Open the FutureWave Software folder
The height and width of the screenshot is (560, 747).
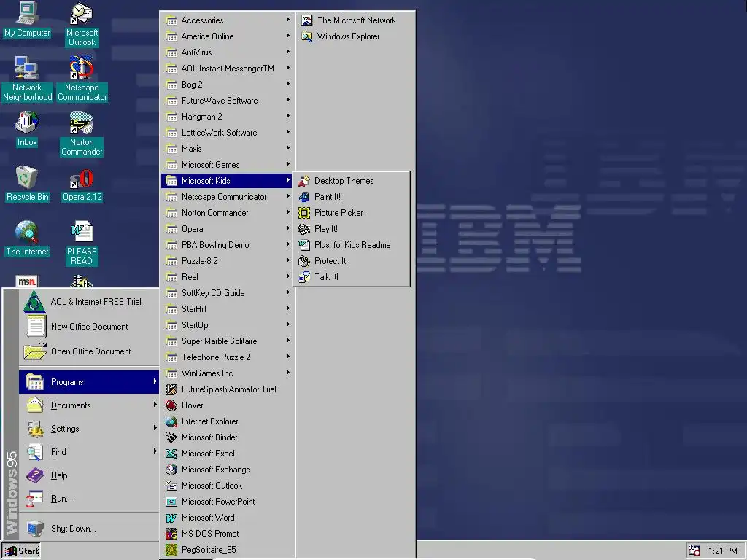pyautogui.click(x=228, y=101)
